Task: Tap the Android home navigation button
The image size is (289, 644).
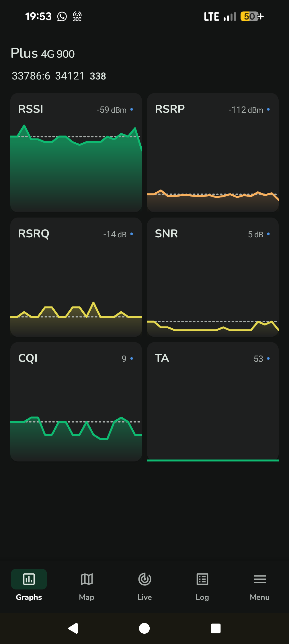Action: [144, 628]
